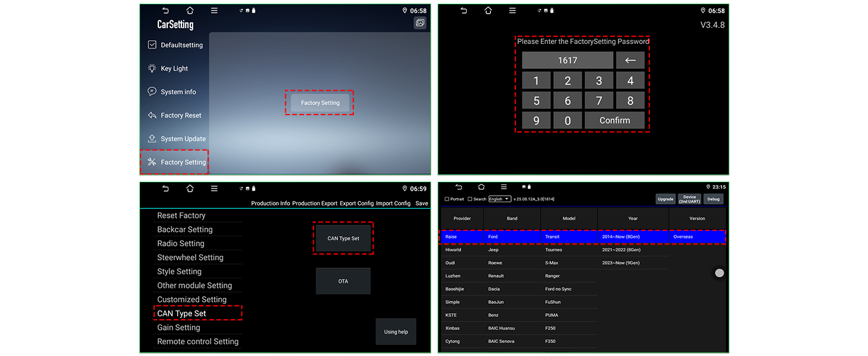Tap the back arrow on the password screen
The width and height of the screenshot is (868, 356).
click(x=464, y=11)
